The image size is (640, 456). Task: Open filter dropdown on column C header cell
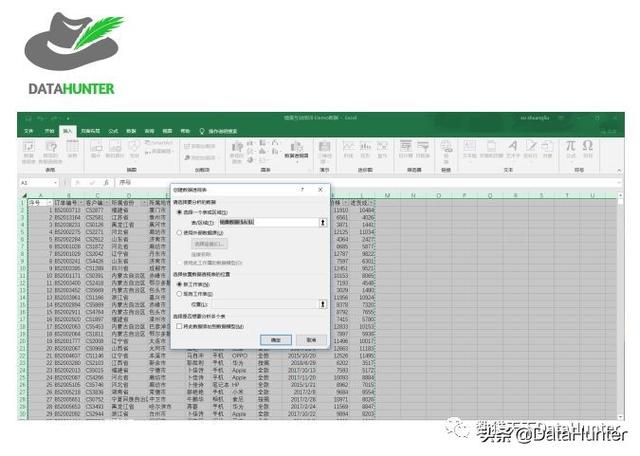[107, 203]
